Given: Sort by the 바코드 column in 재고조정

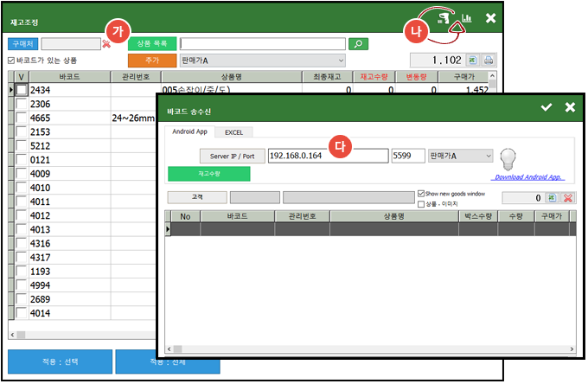Looking at the screenshot, I should coord(70,76).
